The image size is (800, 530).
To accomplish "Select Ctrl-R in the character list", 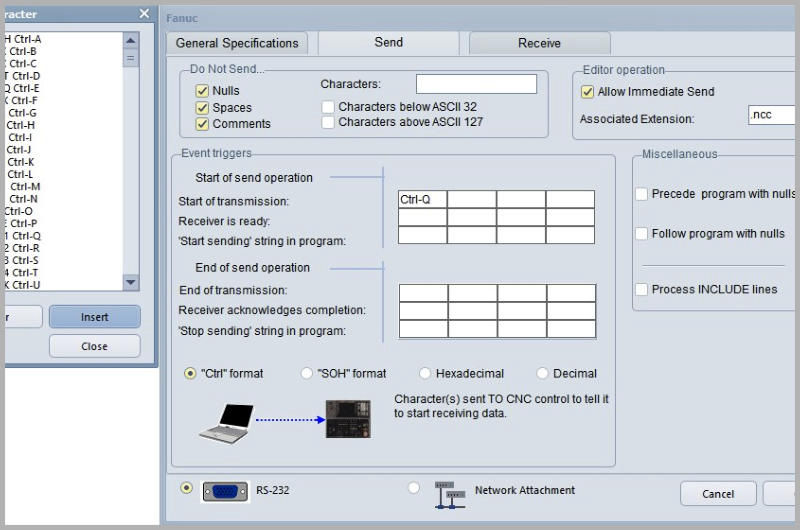I will [64, 248].
